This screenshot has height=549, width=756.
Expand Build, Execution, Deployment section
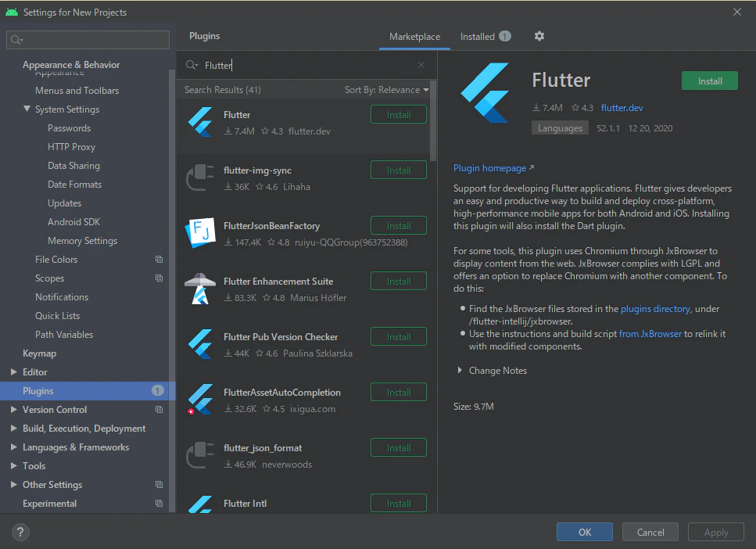coord(14,429)
